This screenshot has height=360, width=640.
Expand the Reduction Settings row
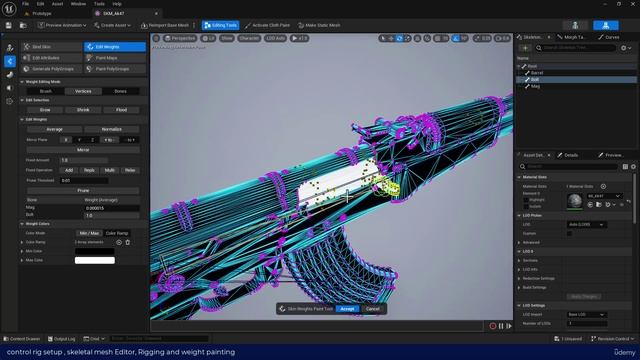pyautogui.click(x=519, y=278)
